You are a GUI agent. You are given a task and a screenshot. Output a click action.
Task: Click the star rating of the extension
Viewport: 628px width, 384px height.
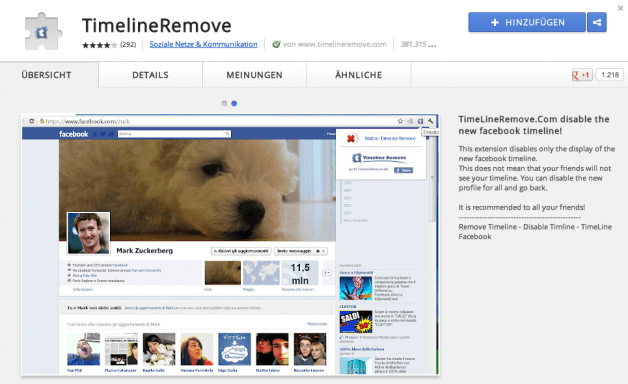click(99, 45)
